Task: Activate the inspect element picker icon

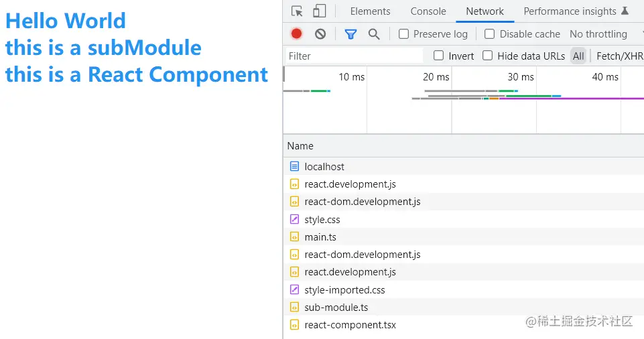Action: click(297, 11)
